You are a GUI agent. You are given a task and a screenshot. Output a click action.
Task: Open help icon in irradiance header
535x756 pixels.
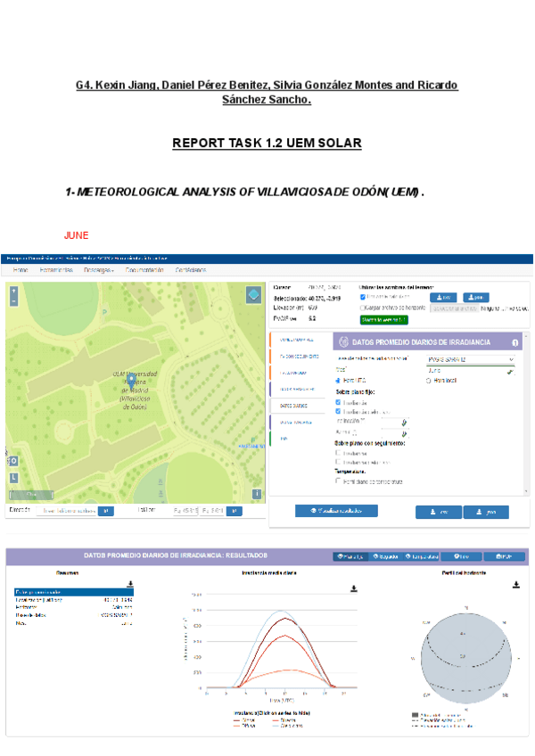pos(514,342)
